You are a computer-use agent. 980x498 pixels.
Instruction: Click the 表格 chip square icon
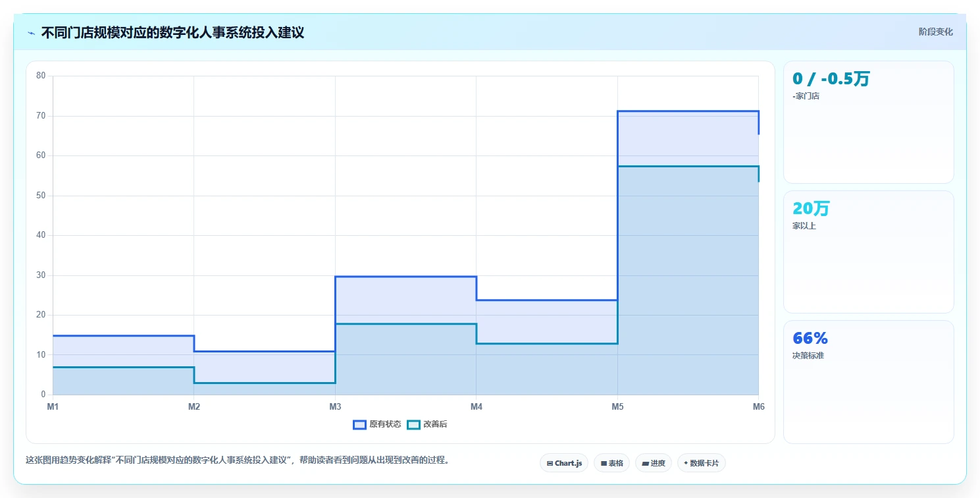(x=604, y=463)
